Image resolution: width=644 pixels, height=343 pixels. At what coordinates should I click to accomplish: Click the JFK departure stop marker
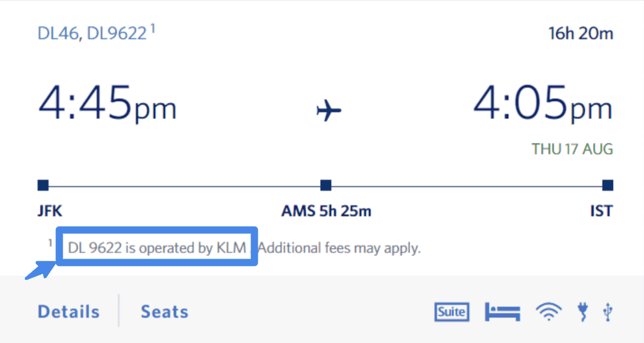pyautogui.click(x=43, y=184)
